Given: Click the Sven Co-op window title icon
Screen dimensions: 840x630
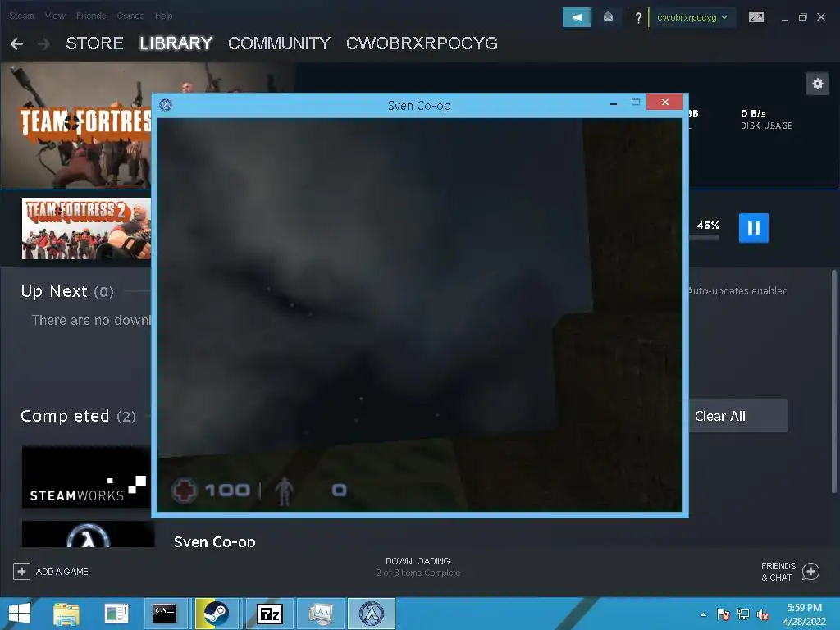Looking at the screenshot, I should click(x=166, y=105).
